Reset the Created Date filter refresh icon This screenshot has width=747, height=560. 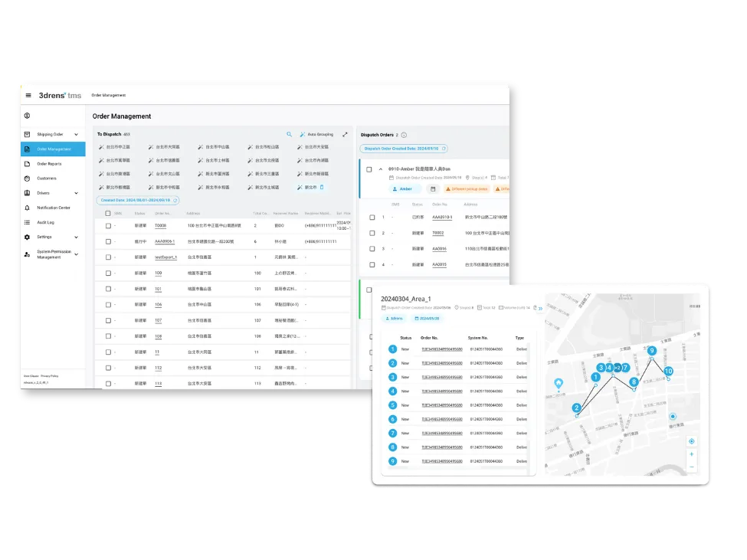pos(175,200)
